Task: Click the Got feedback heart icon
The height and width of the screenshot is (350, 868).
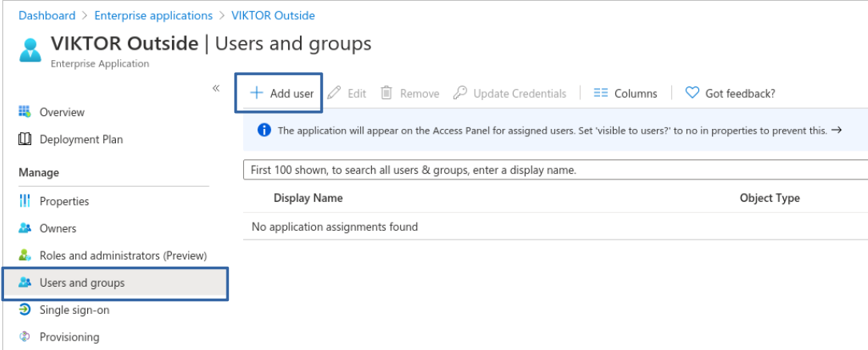Action: 693,93
